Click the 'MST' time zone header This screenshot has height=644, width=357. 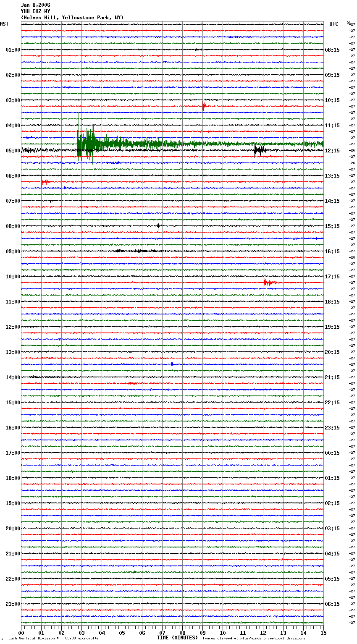pos(4,24)
